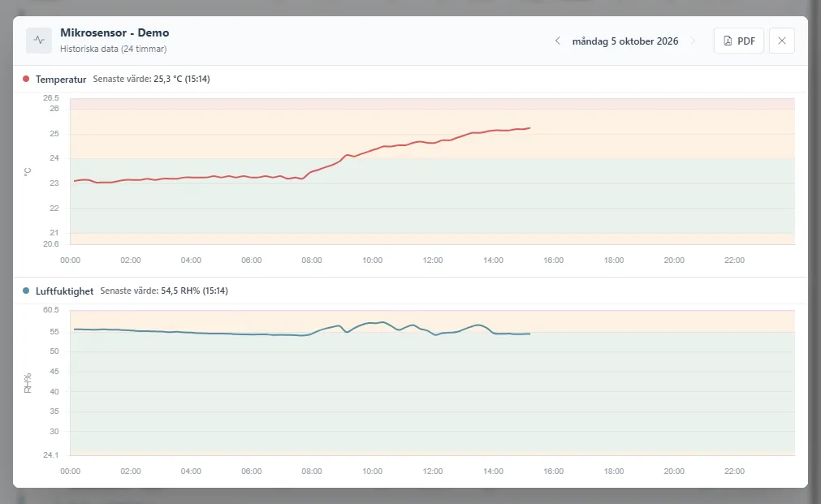Click the 26.5 upper limit on temperature axis
The image size is (821, 504).
[51, 98]
